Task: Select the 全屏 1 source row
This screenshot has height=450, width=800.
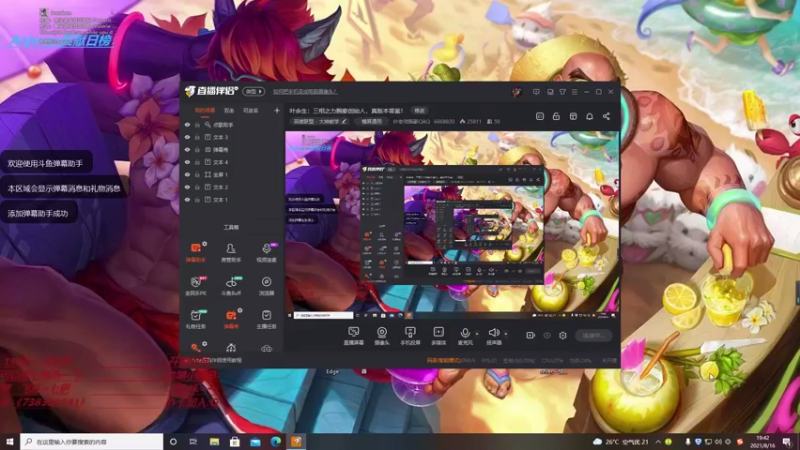Action: point(232,174)
